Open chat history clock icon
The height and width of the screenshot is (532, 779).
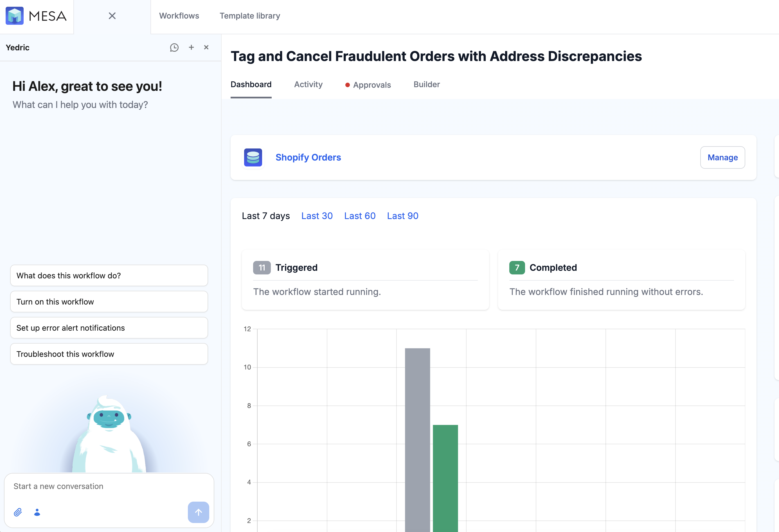(174, 48)
